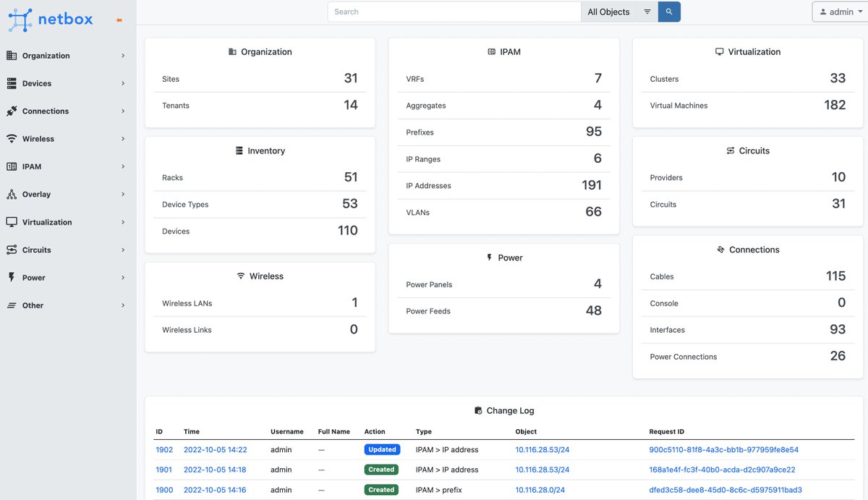Expand the Organization sidebar chevron
868x500 pixels.
pos(123,56)
